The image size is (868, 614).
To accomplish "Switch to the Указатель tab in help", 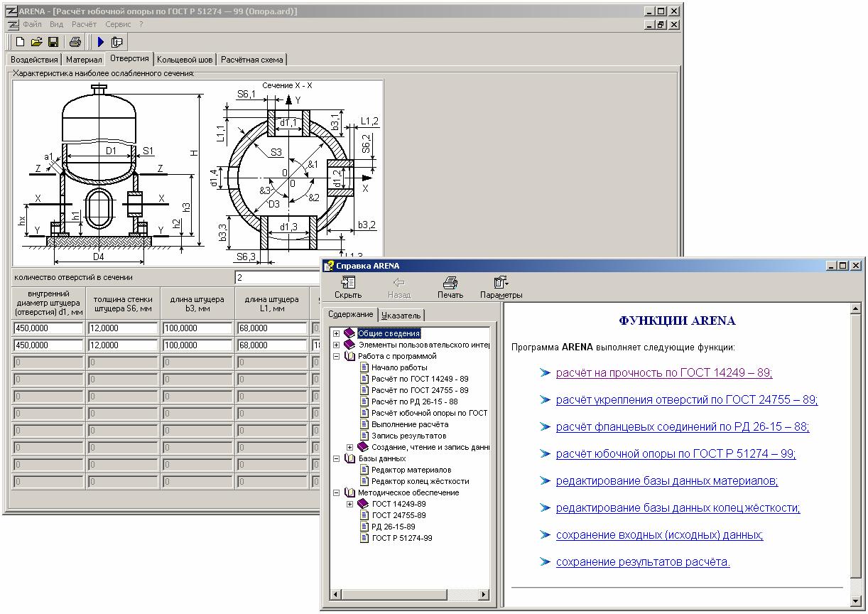I will point(401,315).
